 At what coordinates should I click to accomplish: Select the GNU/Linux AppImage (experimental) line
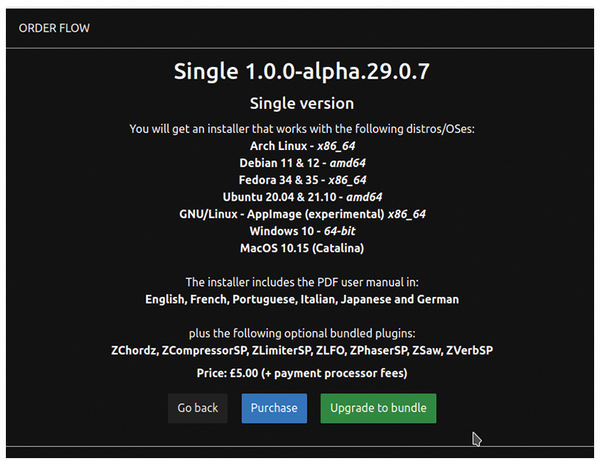point(302,214)
